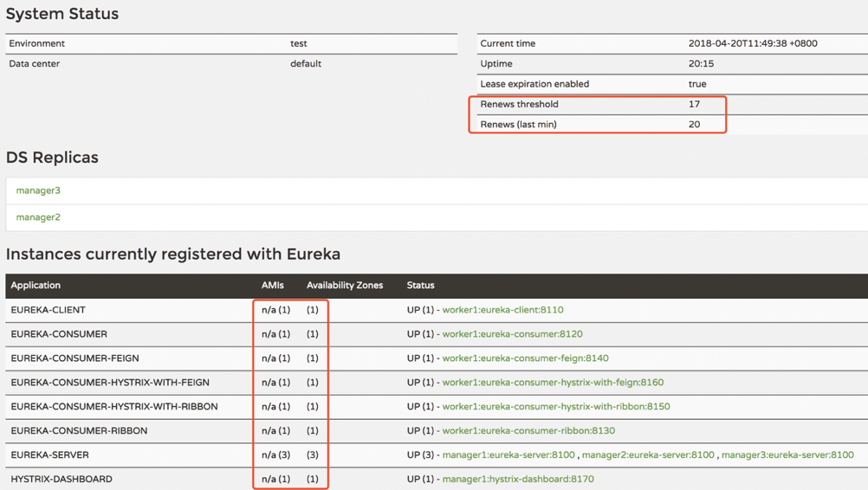The height and width of the screenshot is (490, 868).
Task: Click the EUREKA-CONSUMER-FEIGN application name
Action: pyautogui.click(x=74, y=358)
